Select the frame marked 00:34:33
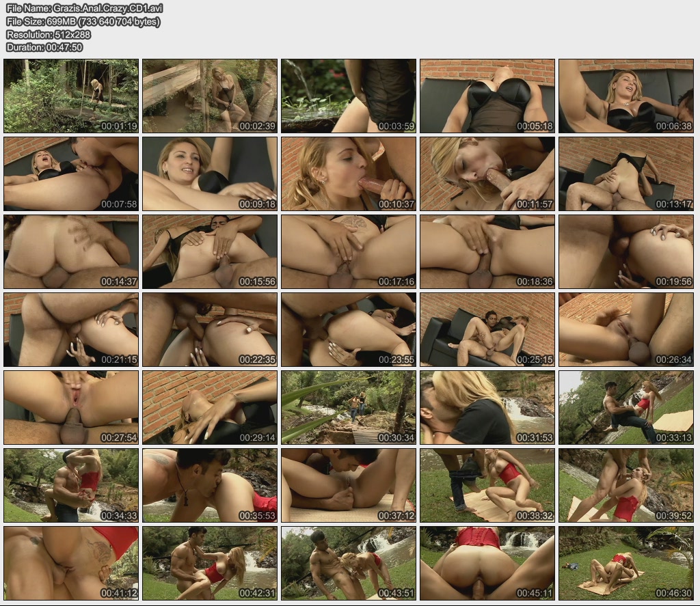The image size is (700, 606). (x=71, y=485)
